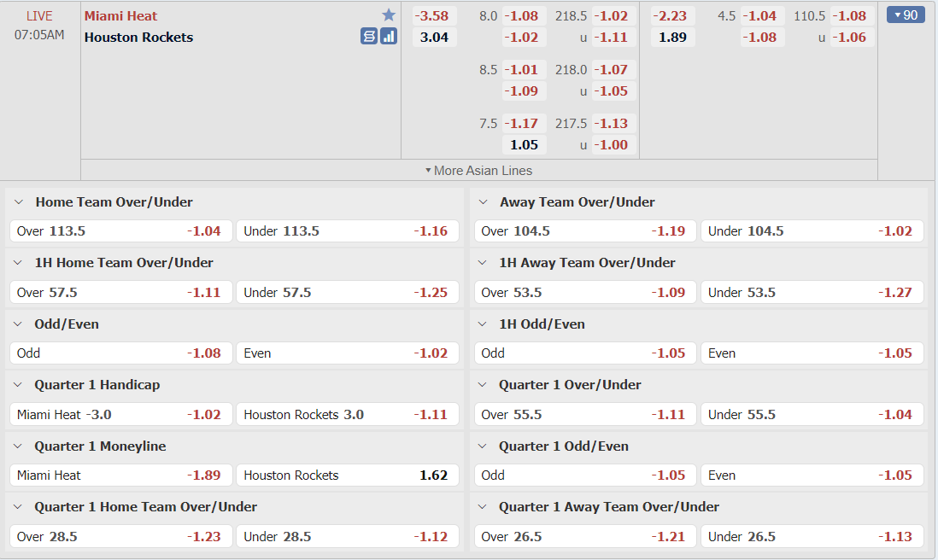
Task: Collapse the Quarter 1 Odd/Even section
Action: point(483,446)
